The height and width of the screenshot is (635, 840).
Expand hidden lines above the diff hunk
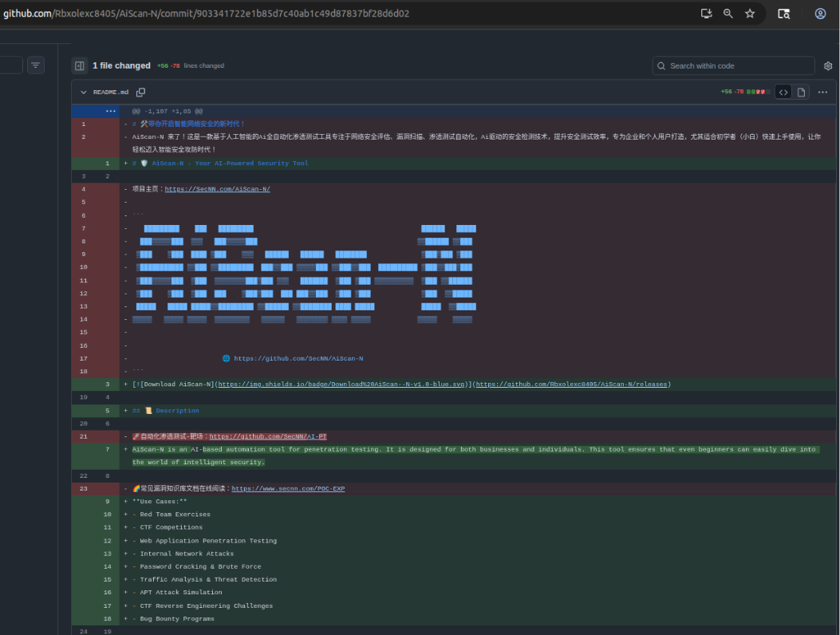111,111
